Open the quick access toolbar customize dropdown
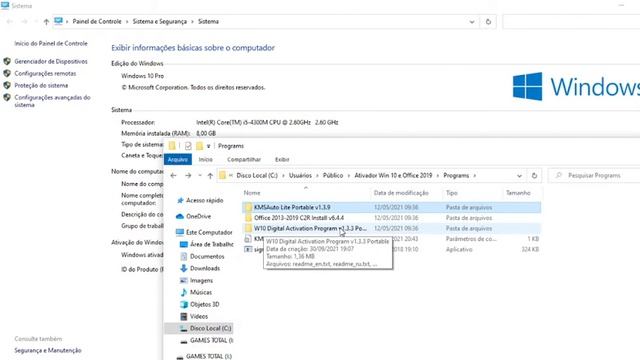Screen dimensions: 640x360 point(208,146)
